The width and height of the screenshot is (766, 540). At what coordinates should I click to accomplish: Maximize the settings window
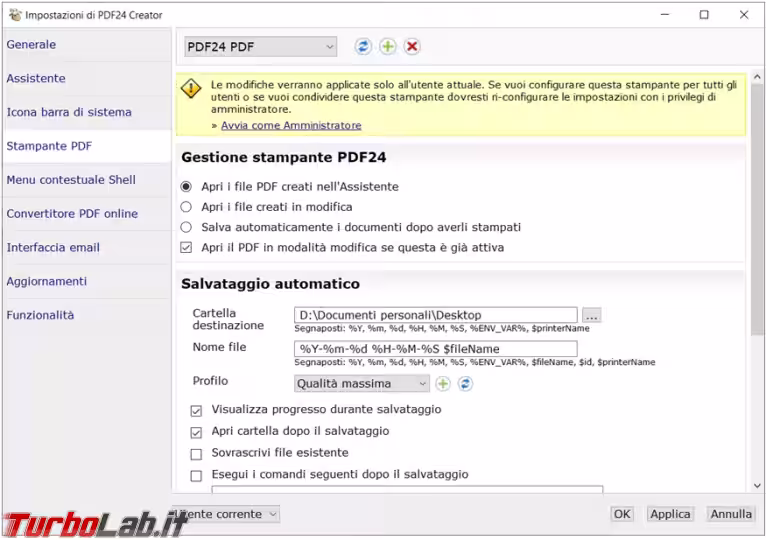coord(704,15)
